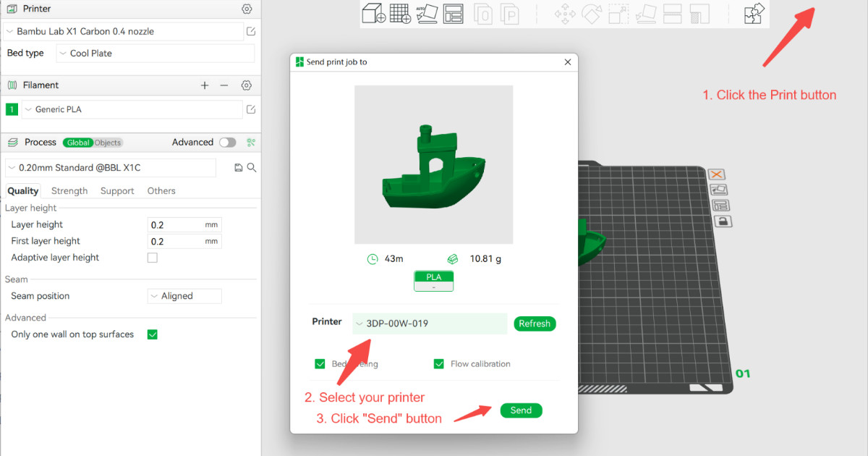Click the Add model cube icon
The height and width of the screenshot is (456, 868).
(x=373, y=13)
